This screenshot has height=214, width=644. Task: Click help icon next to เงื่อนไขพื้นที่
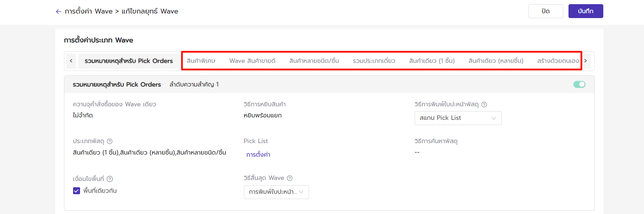110,179
